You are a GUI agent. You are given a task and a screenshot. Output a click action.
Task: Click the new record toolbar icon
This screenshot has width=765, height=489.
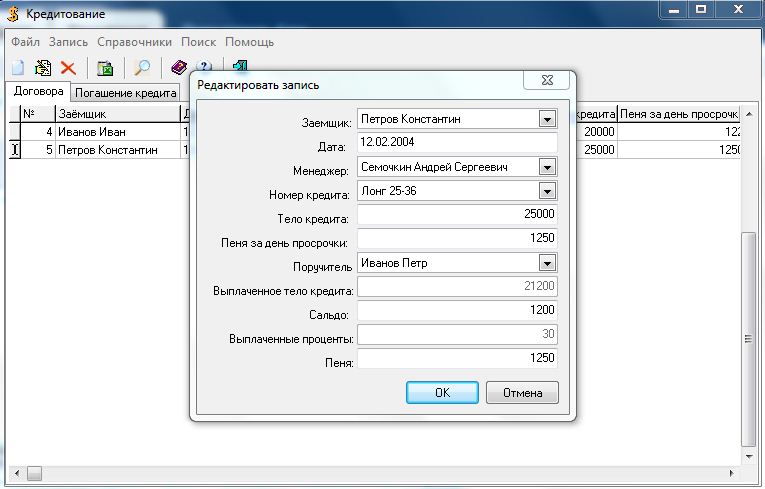(18, 68)
